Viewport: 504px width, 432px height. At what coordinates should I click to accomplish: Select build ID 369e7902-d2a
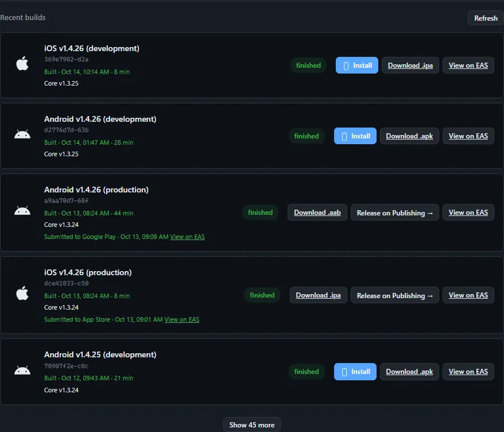click(66, 59)
